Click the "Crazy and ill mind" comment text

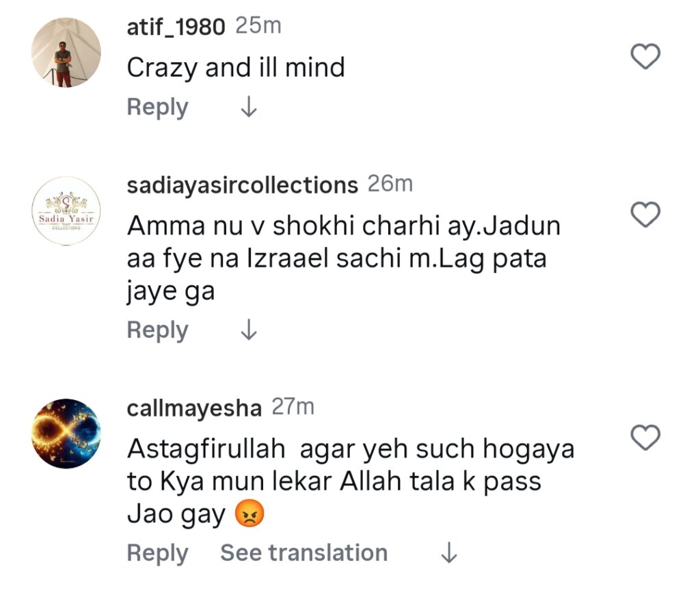(236, 67)
